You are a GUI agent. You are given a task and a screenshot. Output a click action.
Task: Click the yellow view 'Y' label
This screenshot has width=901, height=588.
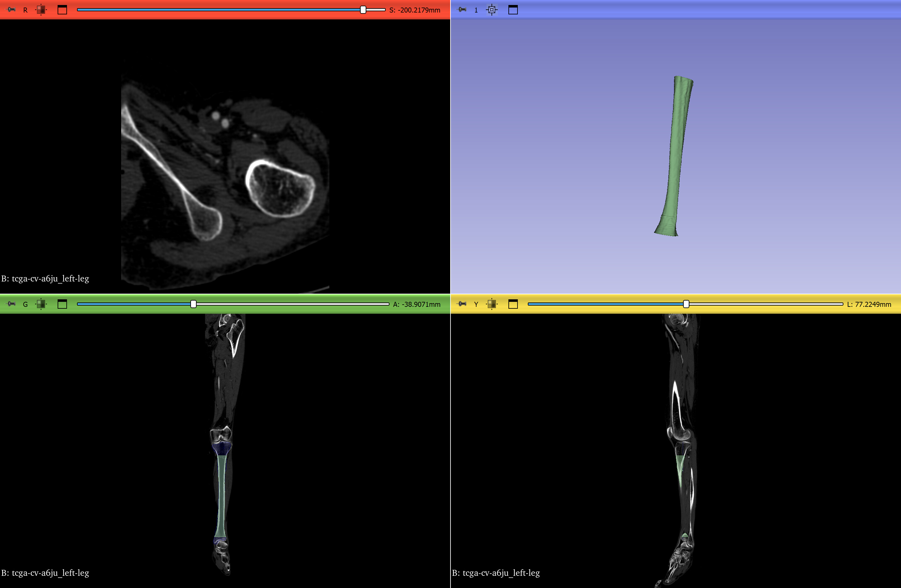[476, 304]
